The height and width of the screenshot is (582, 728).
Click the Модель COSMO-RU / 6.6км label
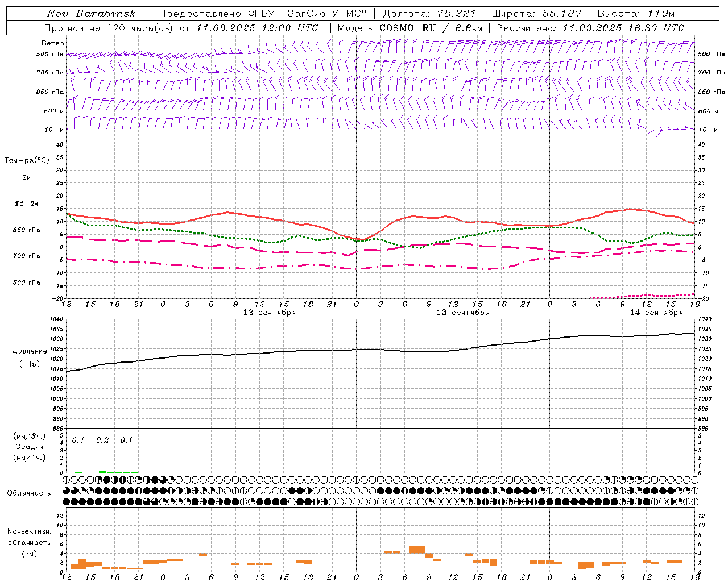(x=410, y=28)
